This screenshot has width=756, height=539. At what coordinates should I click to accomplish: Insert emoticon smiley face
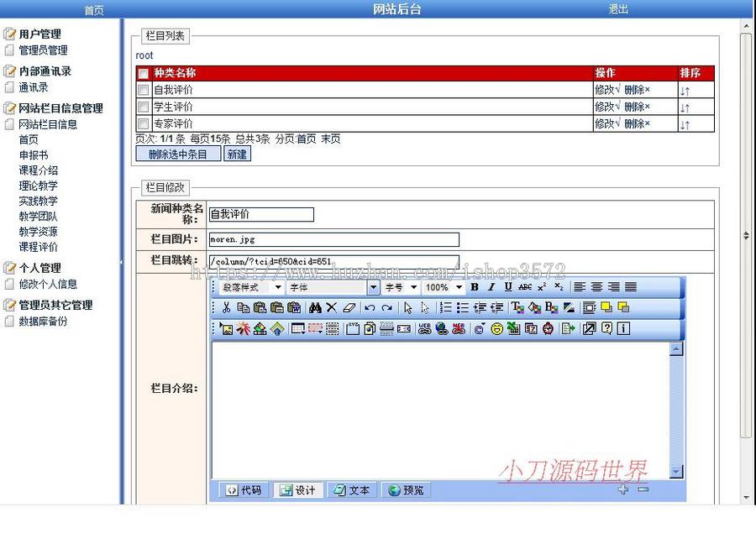[496, 329]
